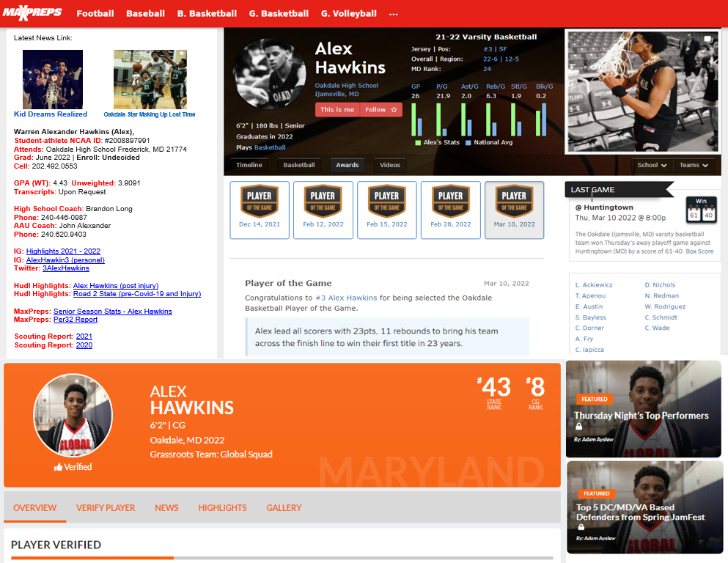
Task: Open roster player C. Schmidt
Action: click(661, 317)
